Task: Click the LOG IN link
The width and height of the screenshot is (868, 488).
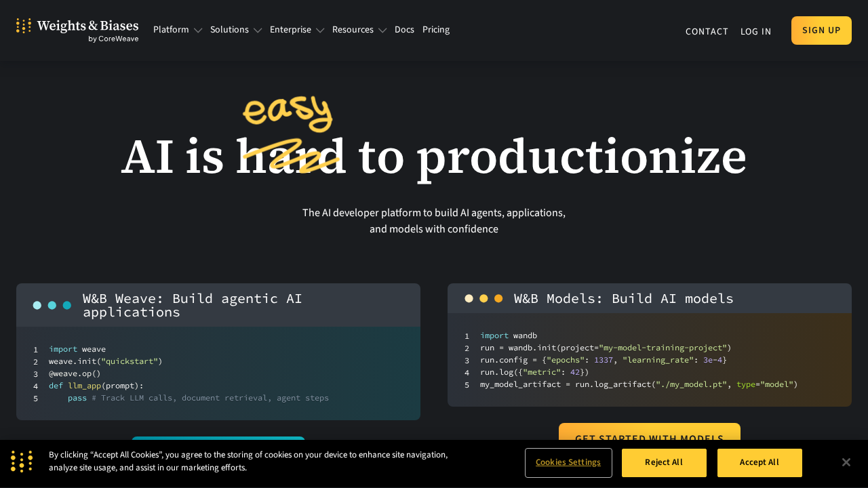Action: [x=755, y=31]
